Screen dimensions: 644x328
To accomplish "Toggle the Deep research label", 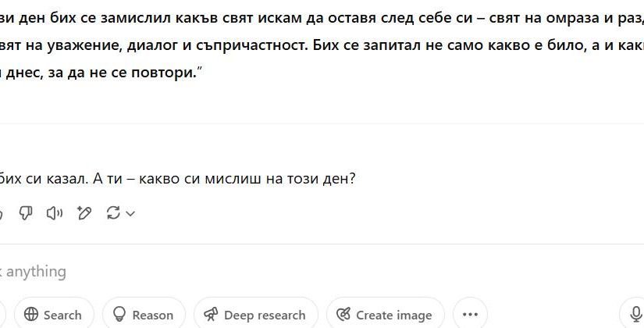I will pyautogui.click(x=265, y=316).
